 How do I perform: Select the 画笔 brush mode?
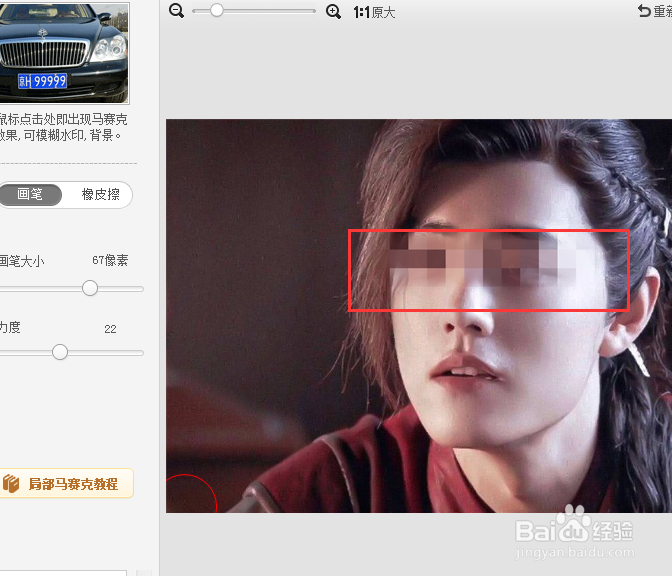30,195
